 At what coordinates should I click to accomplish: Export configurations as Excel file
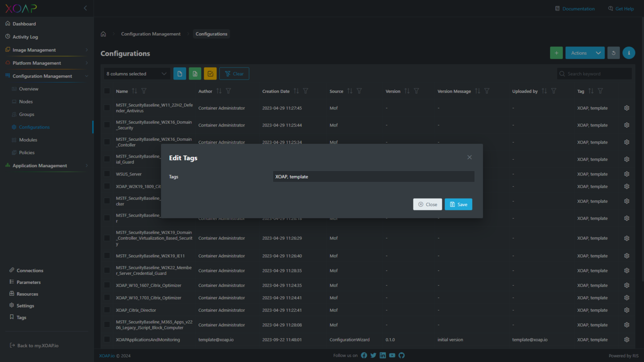tap(195, 73)
